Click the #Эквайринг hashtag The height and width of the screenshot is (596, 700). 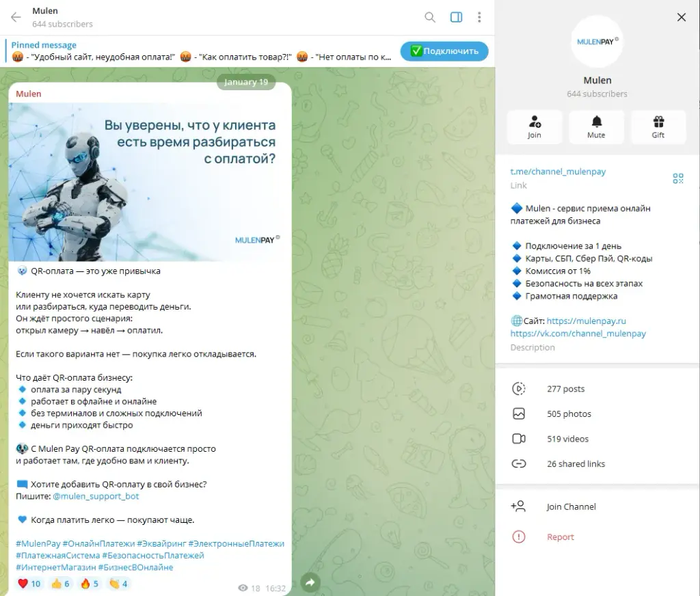161,544
